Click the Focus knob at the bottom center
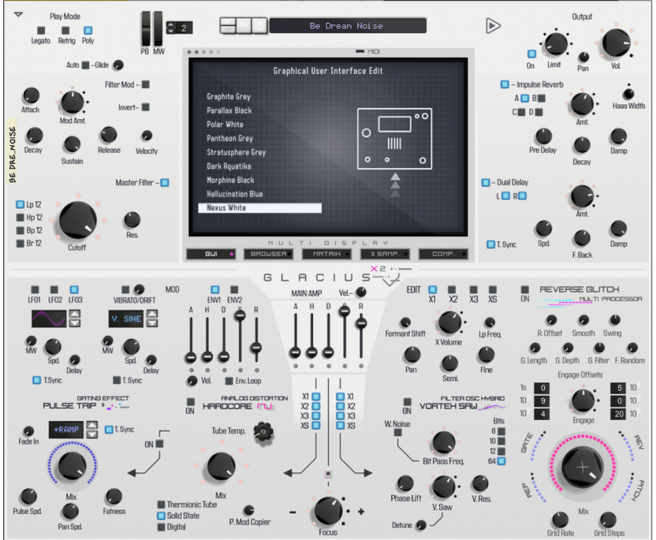The height and width of the screenshot is (540, 656). click(x=327, y=510)
